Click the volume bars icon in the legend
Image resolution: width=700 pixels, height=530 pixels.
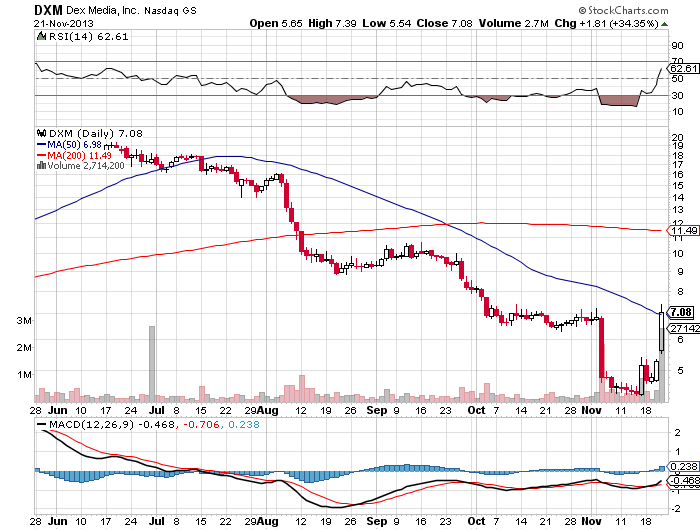pyautogui.click(x=42, y=165)
